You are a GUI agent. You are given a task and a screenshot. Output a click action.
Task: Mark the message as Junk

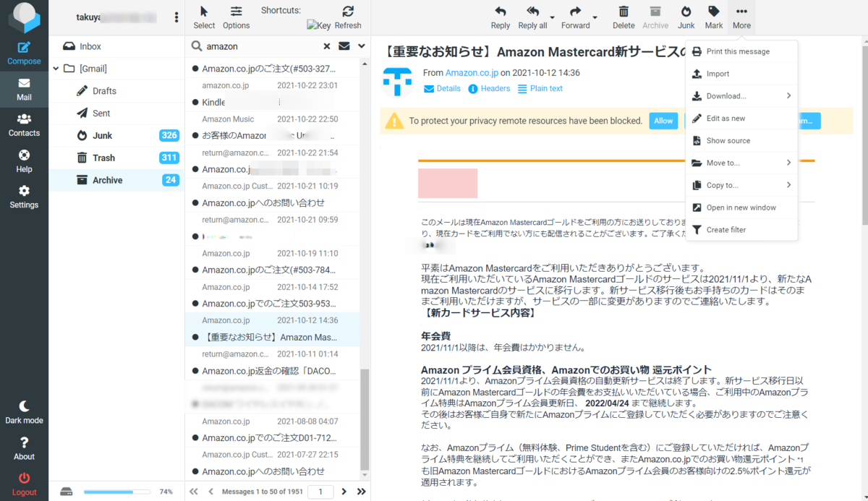(x=686, y=17)
